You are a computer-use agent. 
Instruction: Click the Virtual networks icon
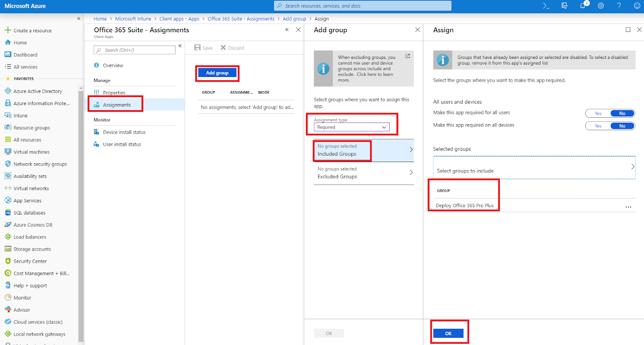[8, 188]
